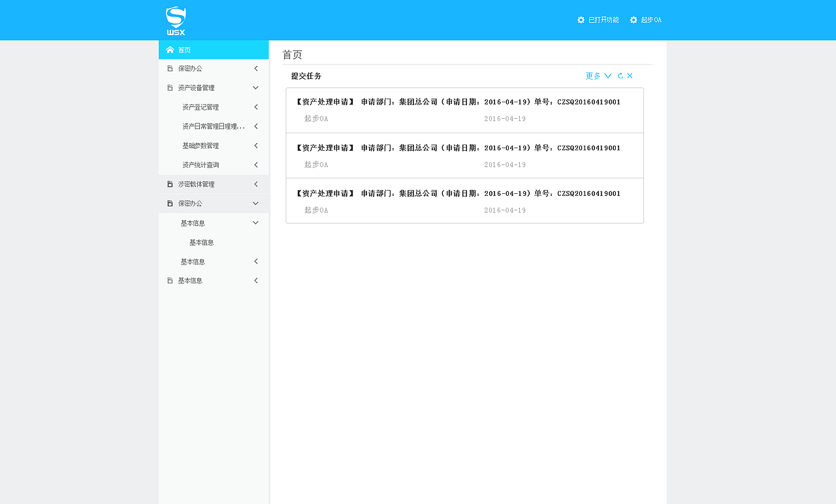The width and height of the screenshot is (836, 504).
Task: Expand the chevron next to 资产登记管理
Action: pyautogui.click(x=256, y=107)
